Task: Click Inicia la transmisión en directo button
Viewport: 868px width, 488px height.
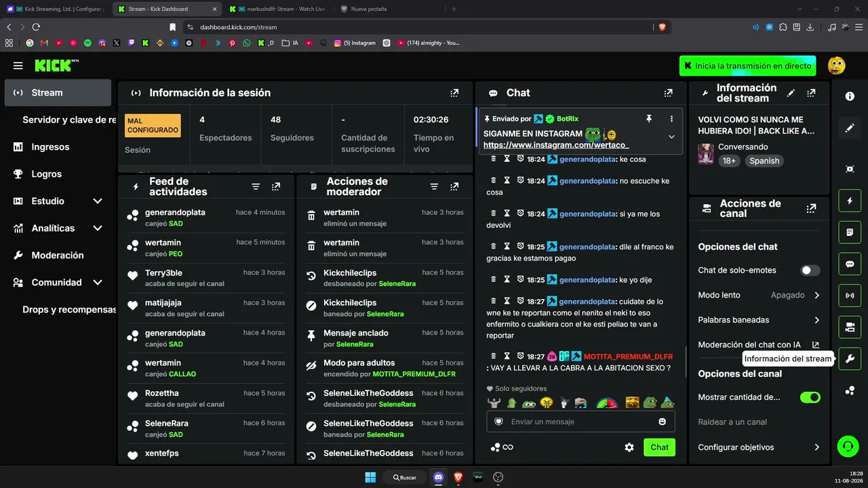Action: coord(747,66)
